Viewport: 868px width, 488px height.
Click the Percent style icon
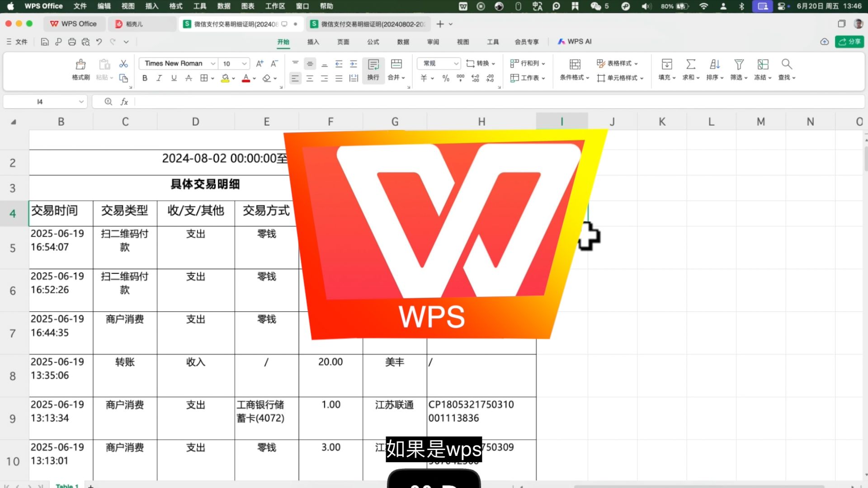(446, 78)
